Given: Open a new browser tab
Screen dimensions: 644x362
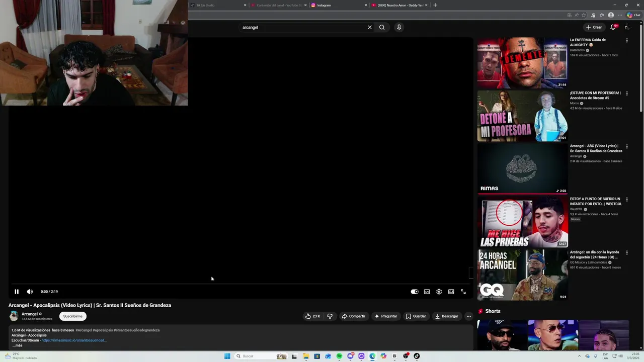Looking at the screenshot, I should pos(435,5).
